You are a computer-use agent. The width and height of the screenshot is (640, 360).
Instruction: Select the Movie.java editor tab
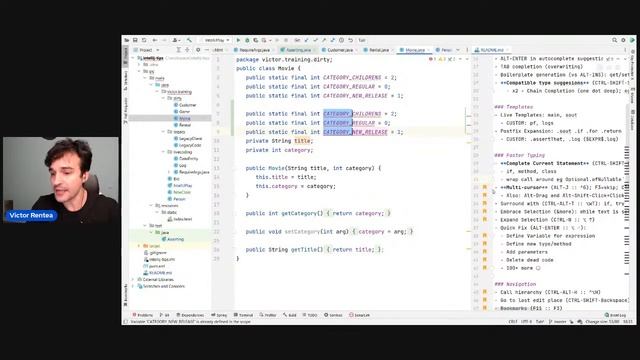[415, 50]
